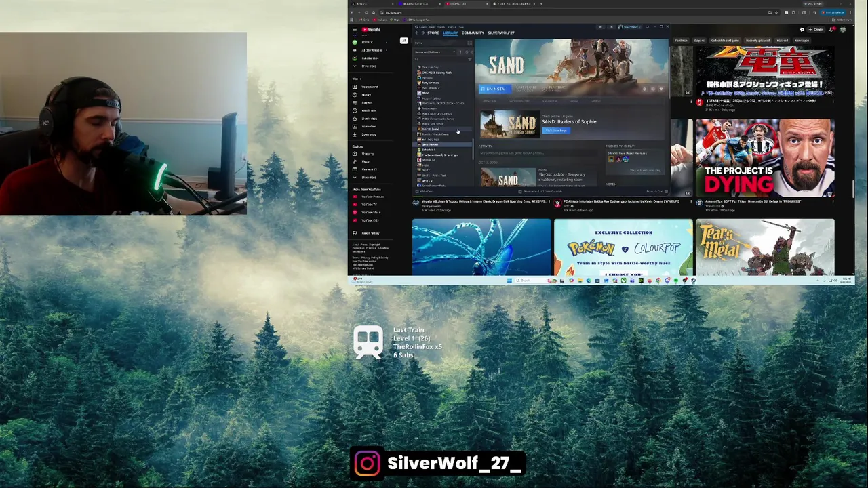Click Add a Game in Steam footer
Image resolution: width=868 pixels, height=488 pixels.
(425, 191)
